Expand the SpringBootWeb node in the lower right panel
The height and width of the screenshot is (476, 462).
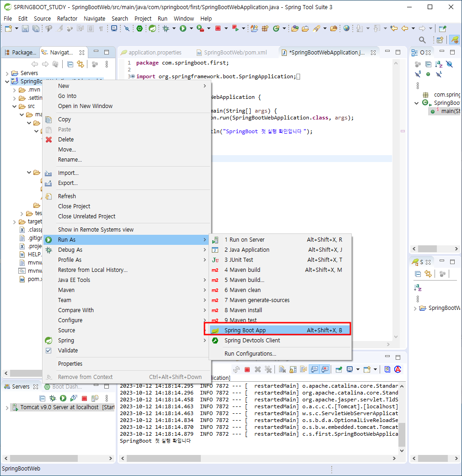(x=415, y=308)
